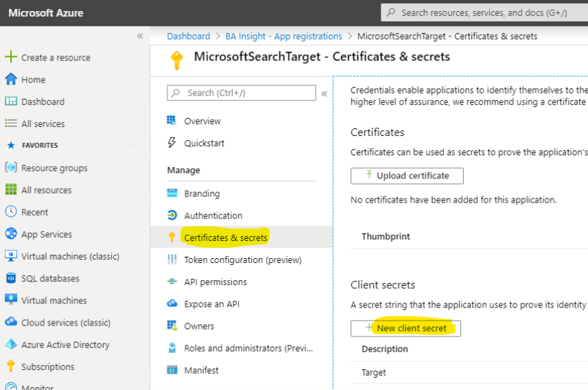Go to Dashboard breadcrumb link
This screenshot has height=390, width=588.
pos(188,36)
